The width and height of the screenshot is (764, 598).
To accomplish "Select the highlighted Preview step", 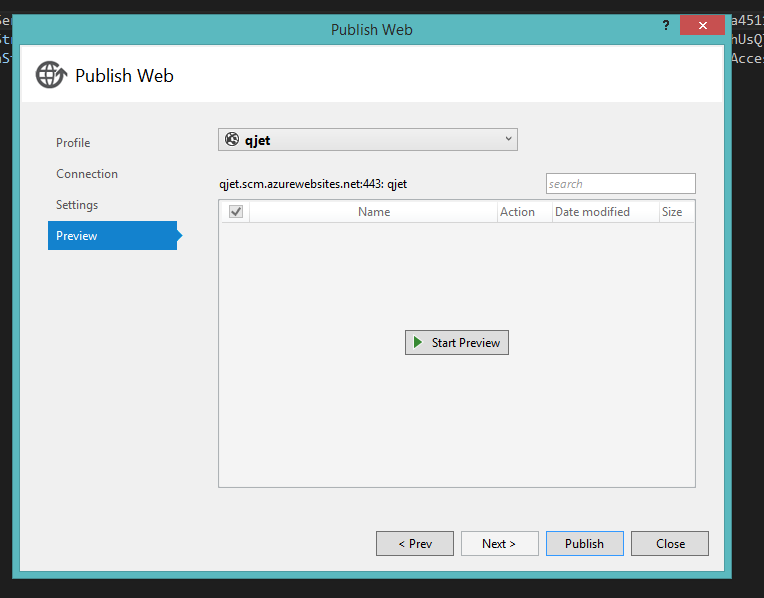I will tap(77, 236).
